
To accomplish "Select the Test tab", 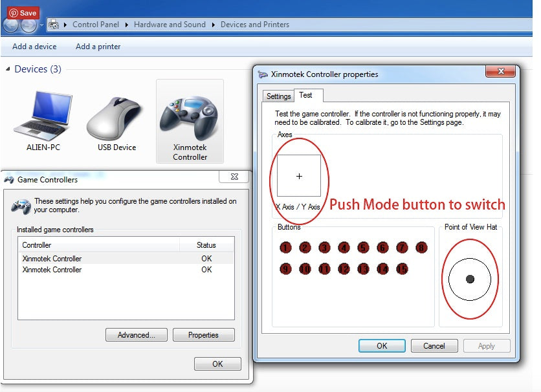I will click(305, 95).
